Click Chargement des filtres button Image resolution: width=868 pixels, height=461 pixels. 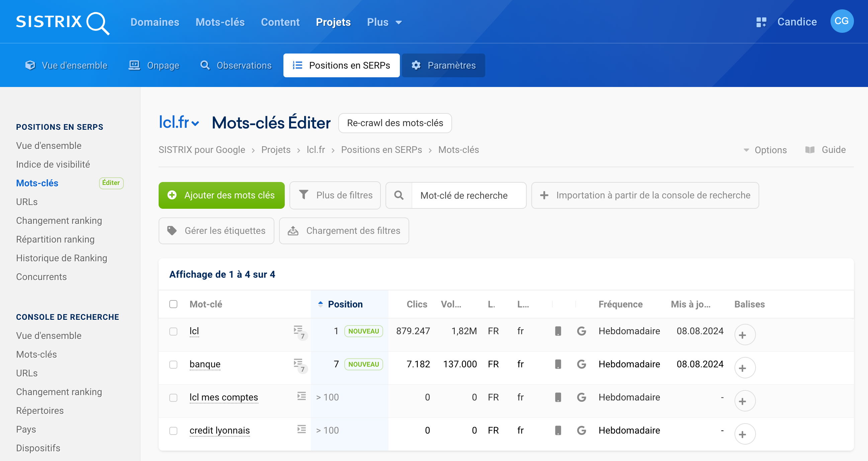tap(344, 230)
